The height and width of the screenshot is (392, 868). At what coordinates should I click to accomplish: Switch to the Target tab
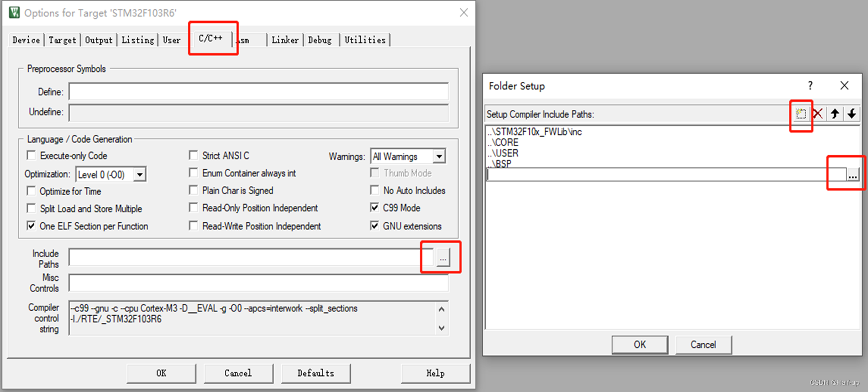click(62, 40)
